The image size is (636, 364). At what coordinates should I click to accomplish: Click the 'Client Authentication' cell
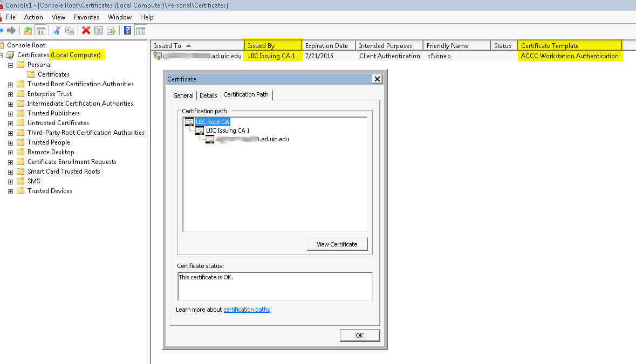click(389, 56)
